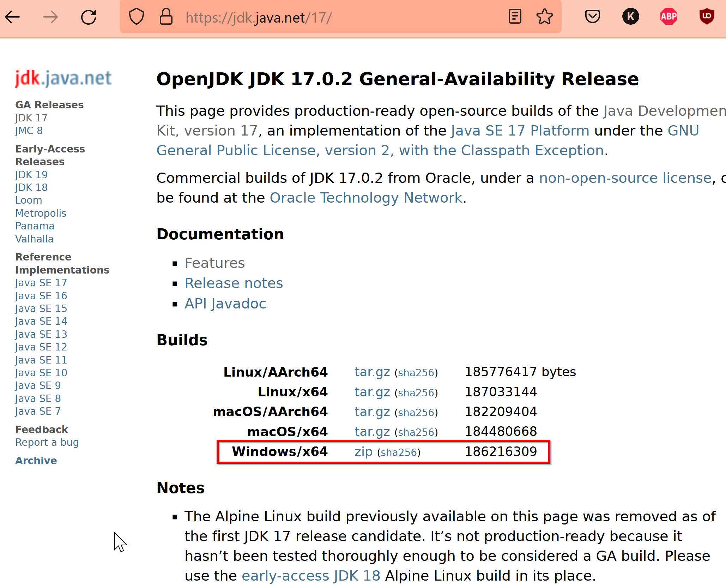Open Adblock Plus extension icon
Viewport: 726px width, 588px height.
pyautogui.click(x=669, y=17)
